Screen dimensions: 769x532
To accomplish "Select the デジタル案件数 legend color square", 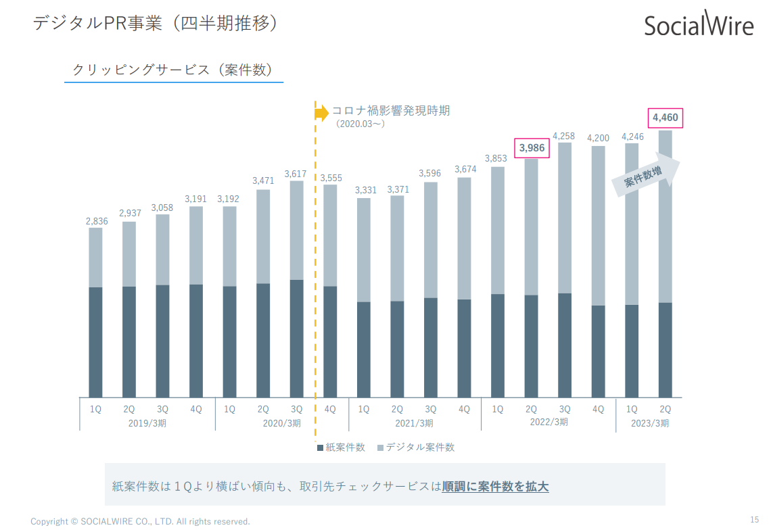I will click(380, 448).
